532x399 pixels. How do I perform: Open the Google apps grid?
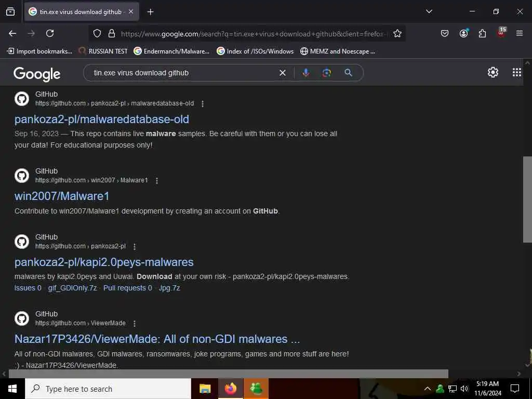pos(517,72)
